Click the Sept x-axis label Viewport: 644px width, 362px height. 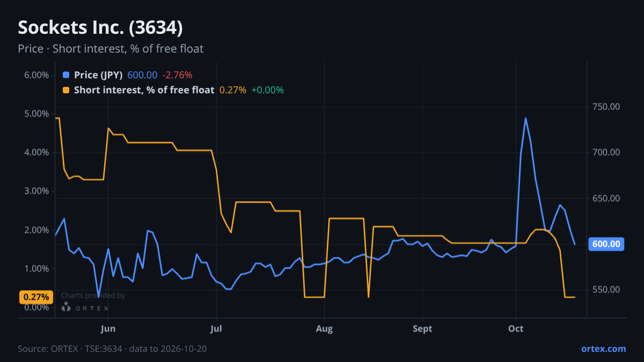tap(423, 328)
